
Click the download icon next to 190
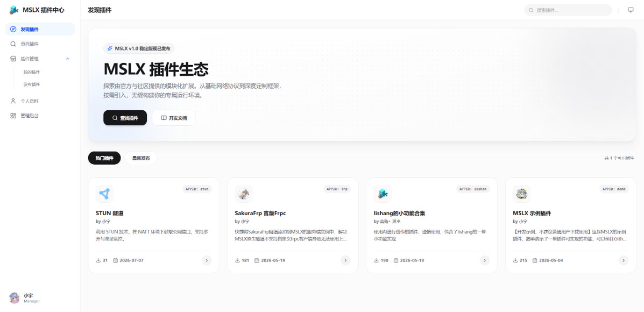[376, 260]
